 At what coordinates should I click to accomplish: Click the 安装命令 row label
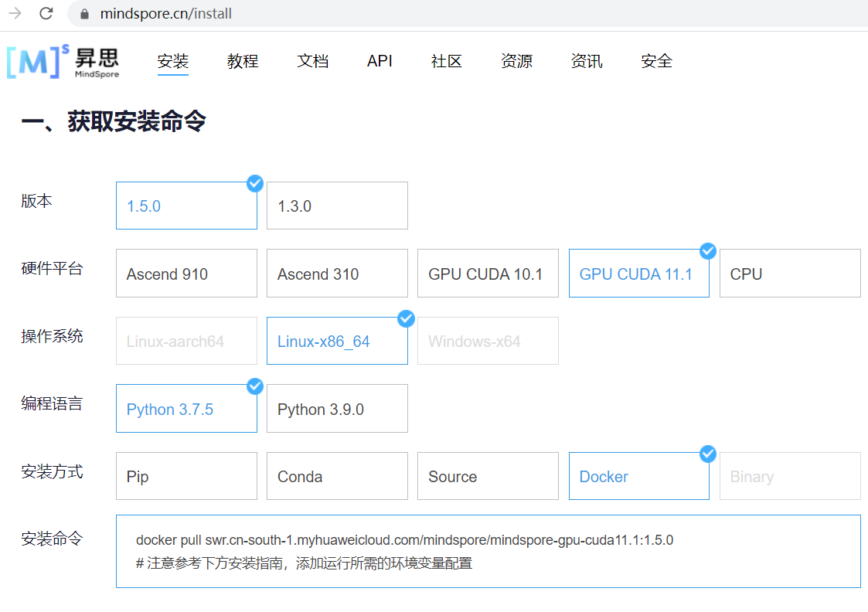pos(52,539)
